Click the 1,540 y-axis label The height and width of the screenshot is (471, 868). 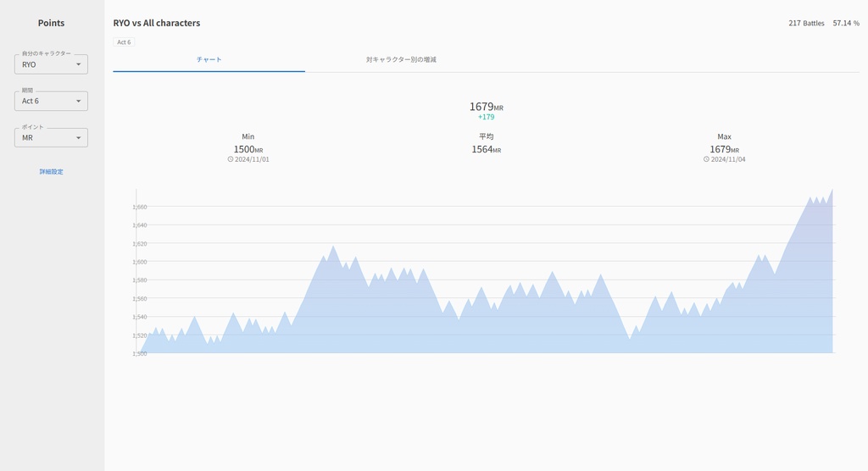140,317
